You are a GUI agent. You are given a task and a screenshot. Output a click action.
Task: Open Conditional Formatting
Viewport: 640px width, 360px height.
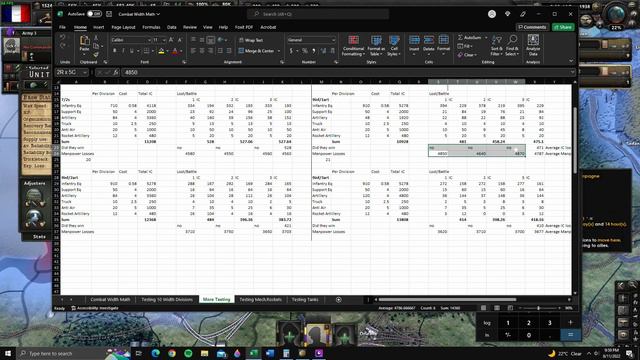coord(353,45)
